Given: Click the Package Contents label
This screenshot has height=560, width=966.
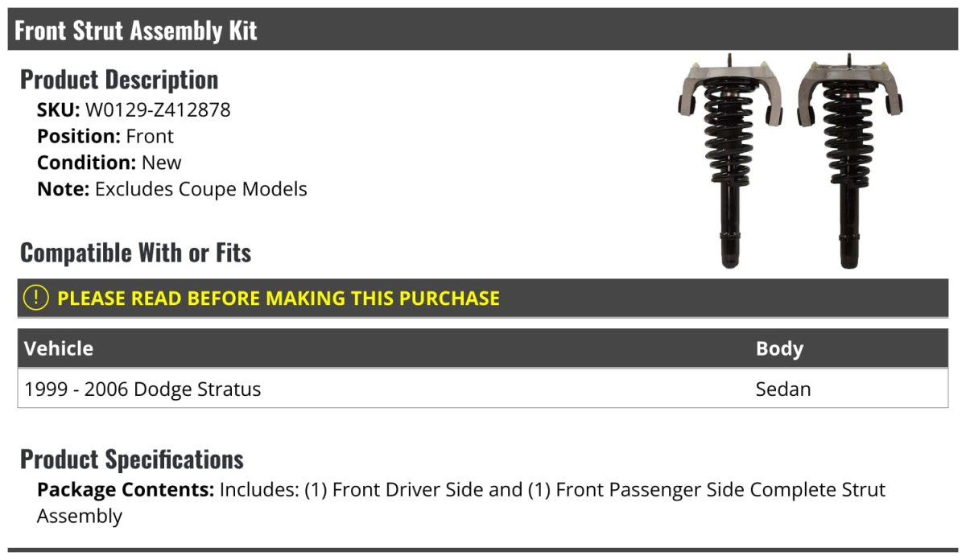Looking at the screenshot, I should 126,489.
